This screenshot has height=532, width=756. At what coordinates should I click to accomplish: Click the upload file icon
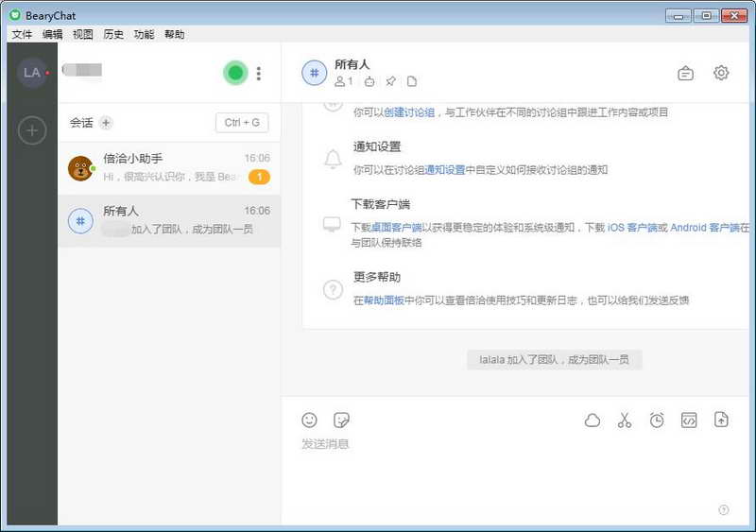(x=721, y=420)
